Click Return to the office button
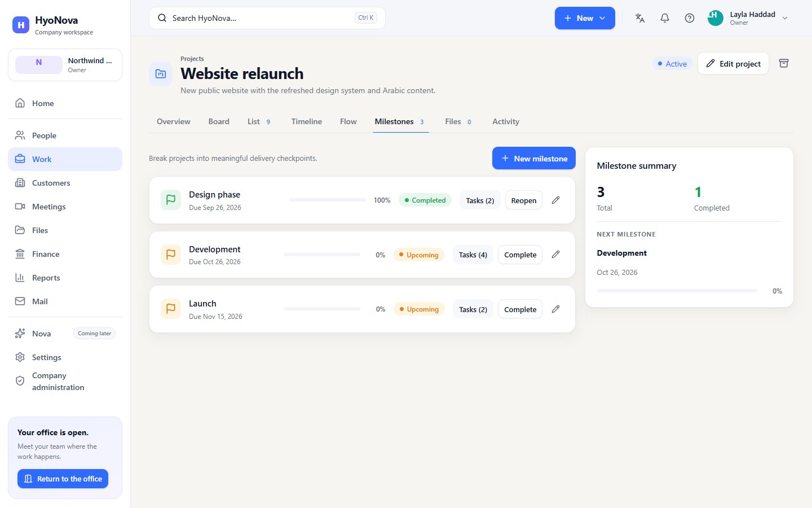This screenshot has height=508, width=812. point(63,479)
